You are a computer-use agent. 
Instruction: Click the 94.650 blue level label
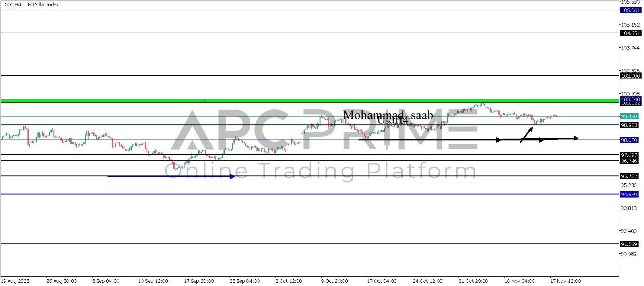click(629, 194)
